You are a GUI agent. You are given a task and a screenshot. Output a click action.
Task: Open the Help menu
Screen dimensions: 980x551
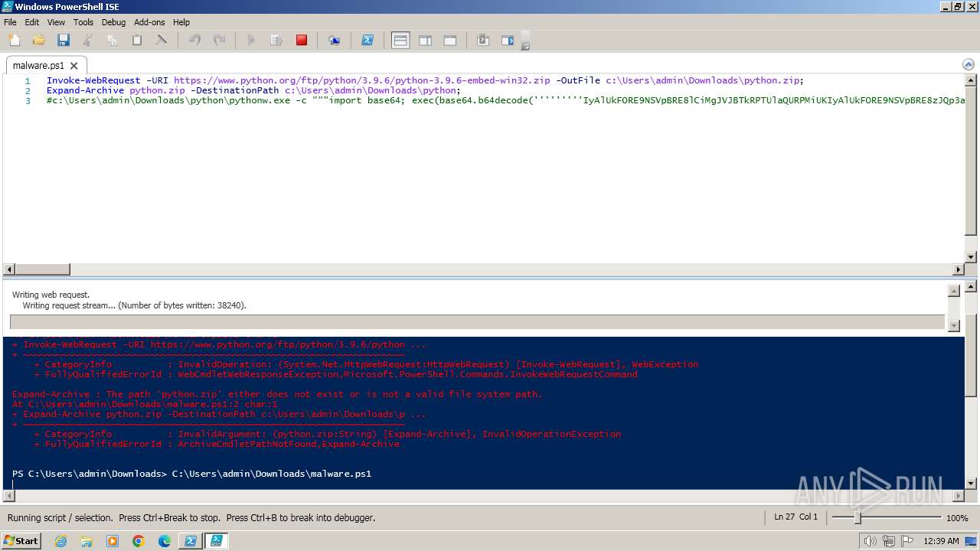tap(181, 22)
